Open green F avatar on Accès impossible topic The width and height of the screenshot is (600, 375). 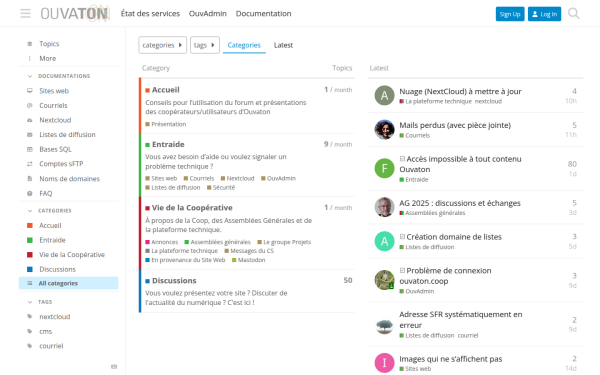[x=384, y=168]
